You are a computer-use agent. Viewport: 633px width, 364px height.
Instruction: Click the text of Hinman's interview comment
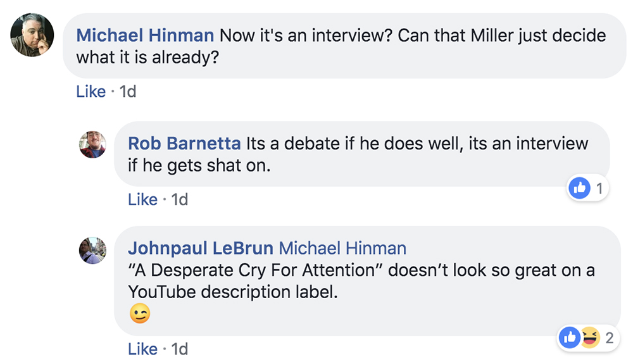click(x=341, y=46)
